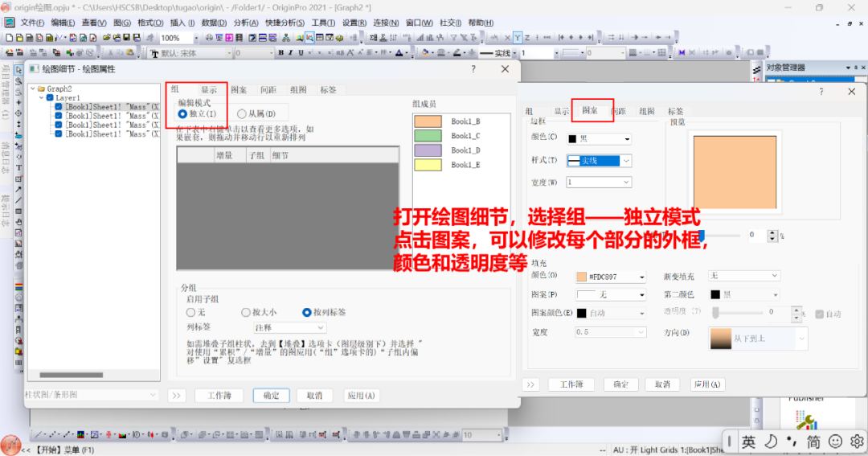
Task: Open the 帮助(H) menu
Action: (481, 23)
